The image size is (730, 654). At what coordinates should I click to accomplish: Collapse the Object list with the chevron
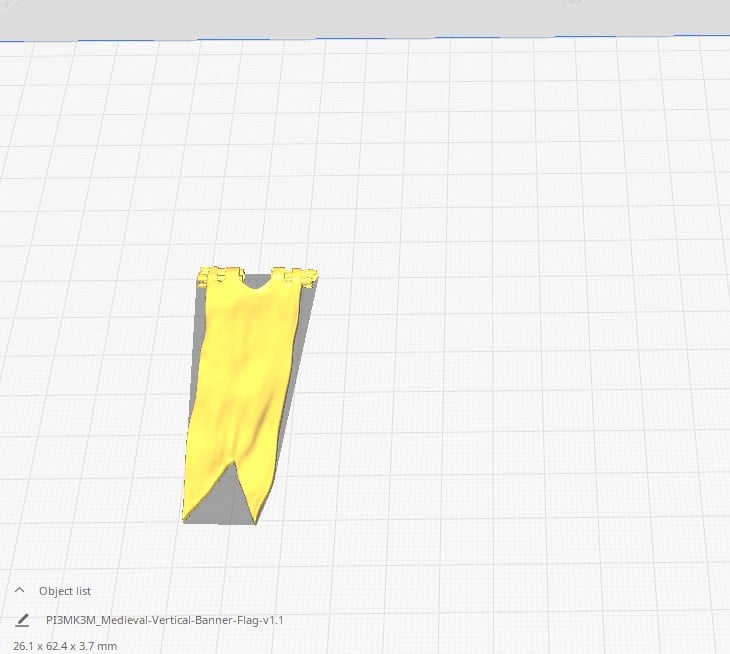[19, 591]
